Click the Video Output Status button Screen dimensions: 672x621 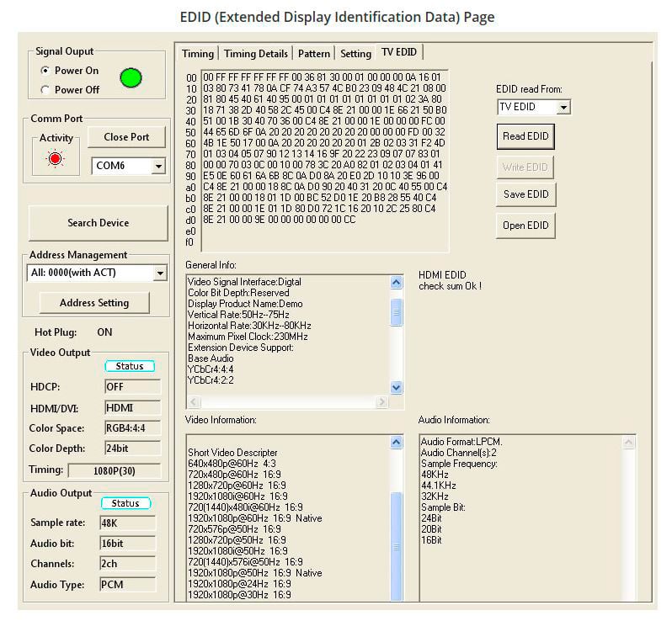130,366
